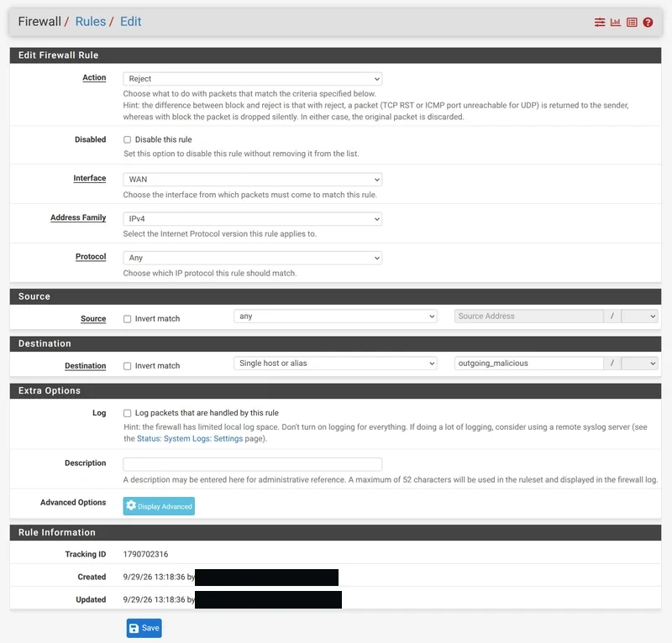Click the underlined Source field label
This screenshot has height=643, width=672.
(x=93, y=319)
